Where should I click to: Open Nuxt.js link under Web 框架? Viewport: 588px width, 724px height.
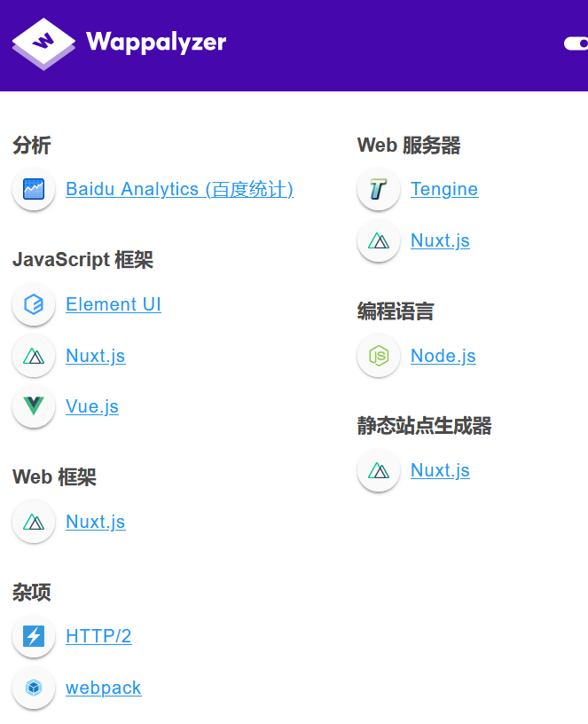(96, 522)
